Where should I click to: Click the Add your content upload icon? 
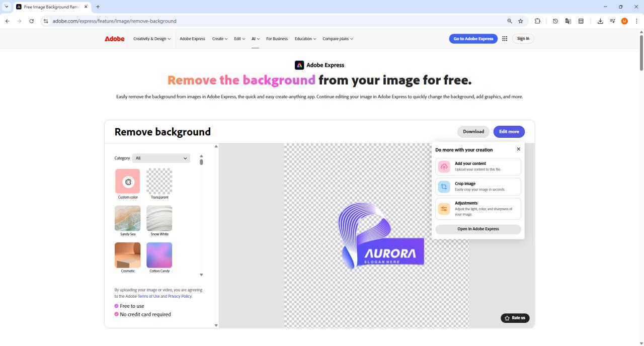coord(444,166)
